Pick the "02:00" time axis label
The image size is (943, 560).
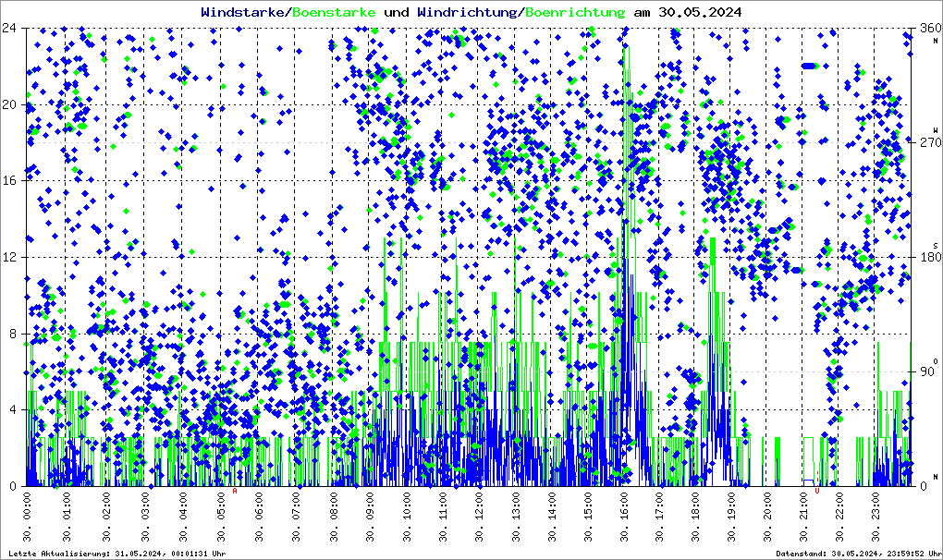pos(106,517)
